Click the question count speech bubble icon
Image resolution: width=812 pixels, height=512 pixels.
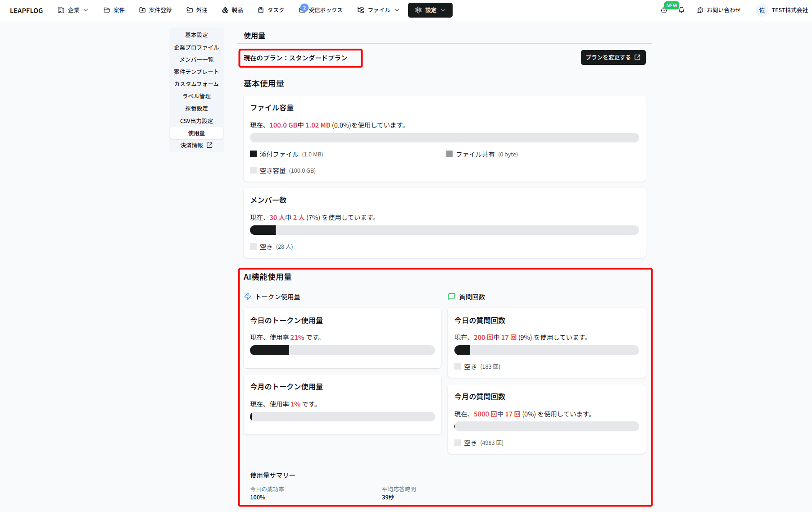click(451, 297)
